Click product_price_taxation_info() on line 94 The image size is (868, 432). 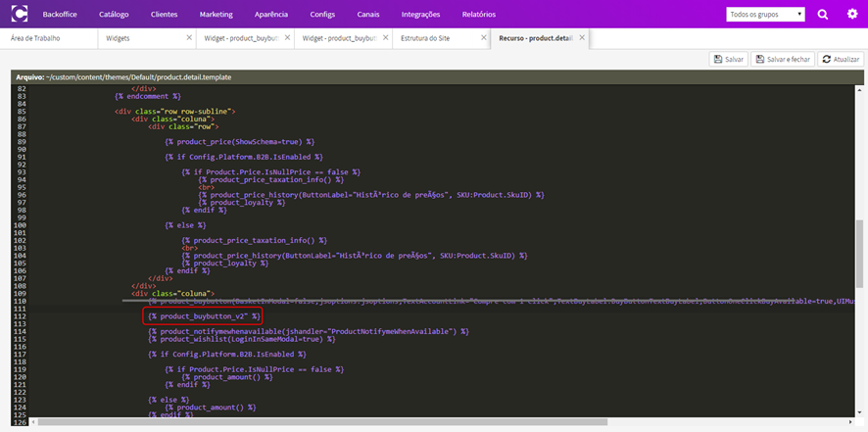[x=270, y=180]
